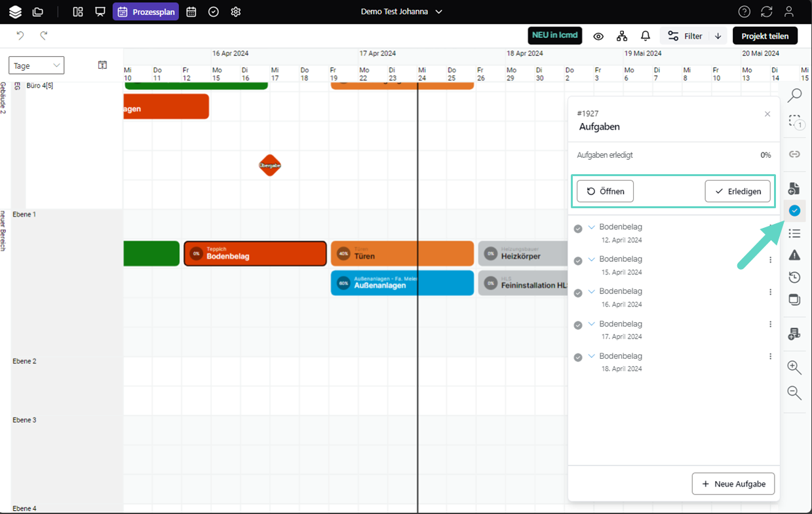
Task: Check off Bodenbelag task dated 12. April 2024
Action: (578, 229)
